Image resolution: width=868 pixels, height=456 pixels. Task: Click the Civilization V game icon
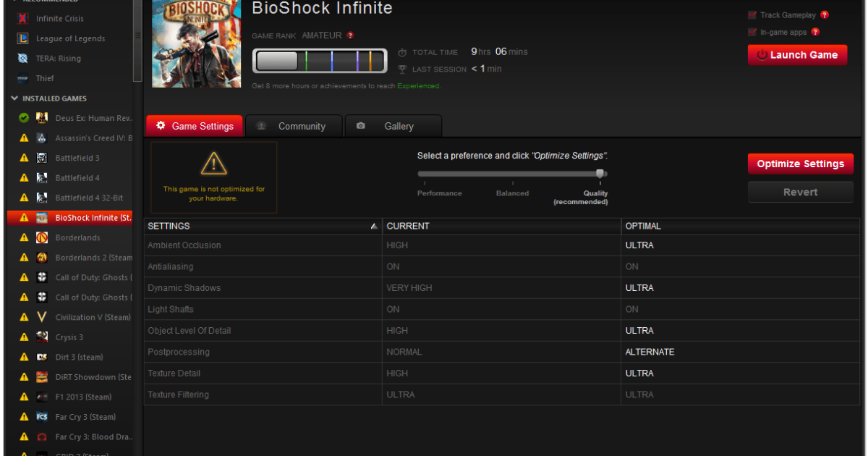point(41,317)
